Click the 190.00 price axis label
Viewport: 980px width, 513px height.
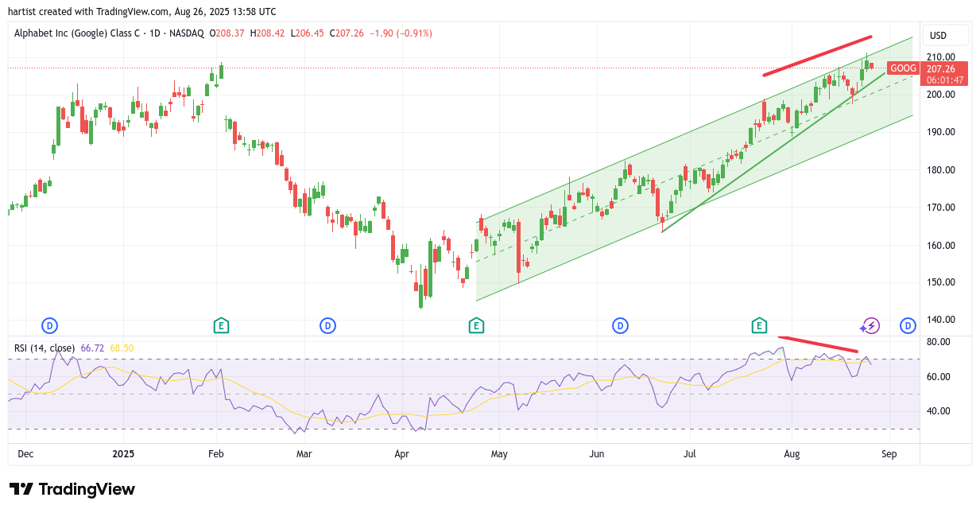(x=941, y=131)
